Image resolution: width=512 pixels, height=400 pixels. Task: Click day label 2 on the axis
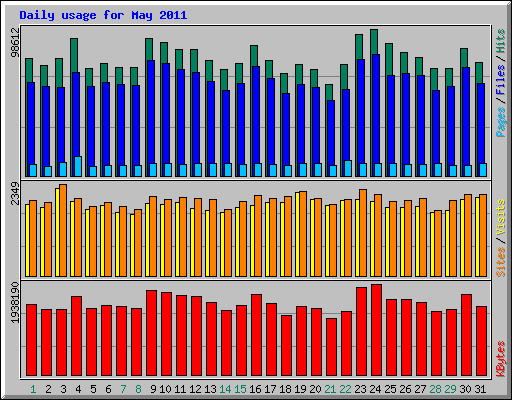48,389
